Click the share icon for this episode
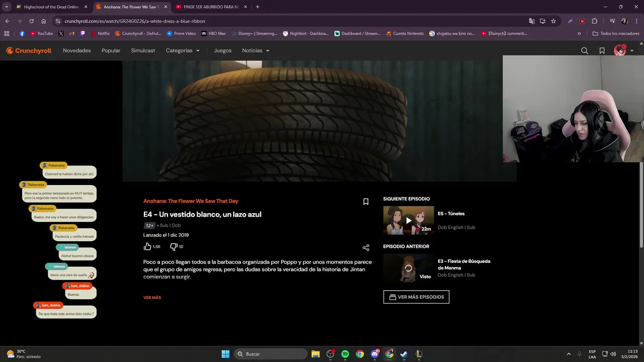Image resolution: width=644 pixels, height=362 pixels. (366, 248)
